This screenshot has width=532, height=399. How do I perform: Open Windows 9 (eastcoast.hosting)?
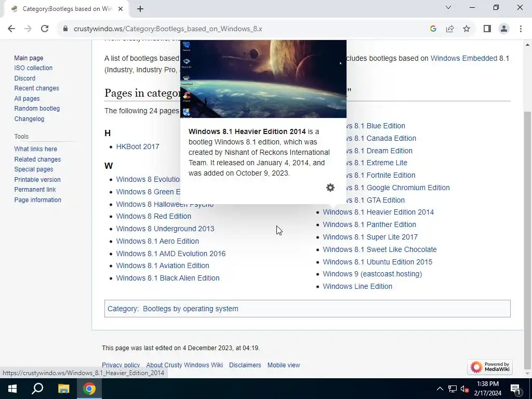[372, 274]
